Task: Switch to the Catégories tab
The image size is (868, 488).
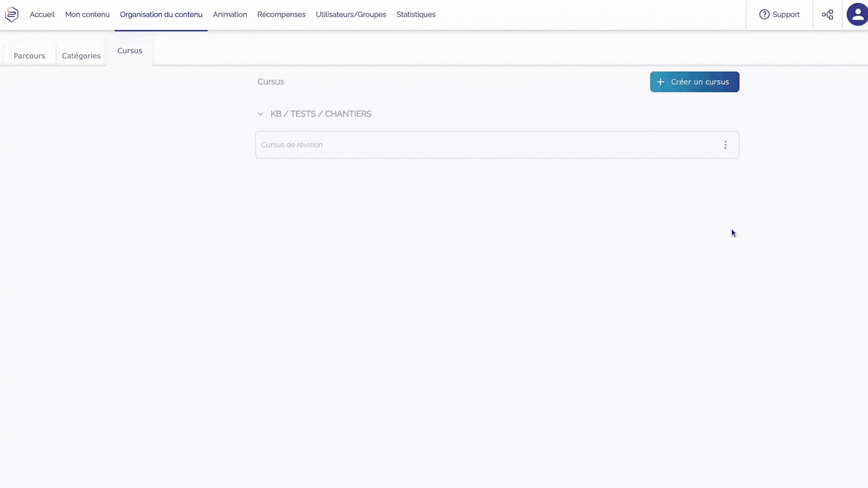Action: (81, 56)
